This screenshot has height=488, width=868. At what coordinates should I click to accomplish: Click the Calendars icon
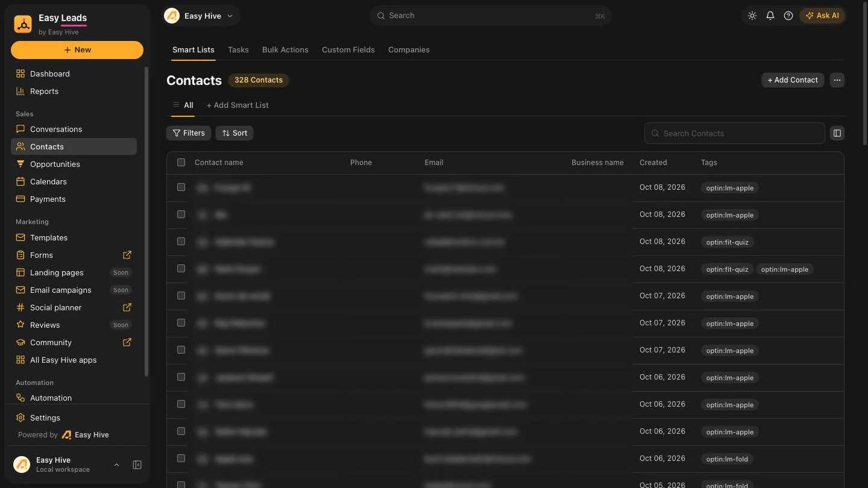20,181
